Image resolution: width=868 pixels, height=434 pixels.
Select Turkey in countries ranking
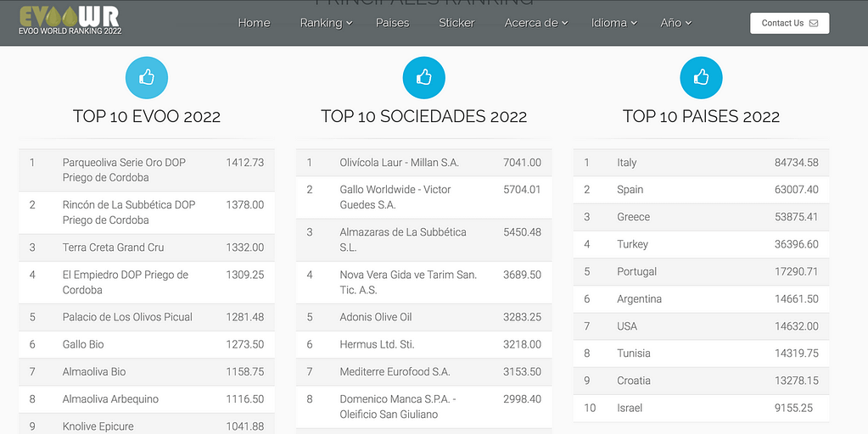632,244
